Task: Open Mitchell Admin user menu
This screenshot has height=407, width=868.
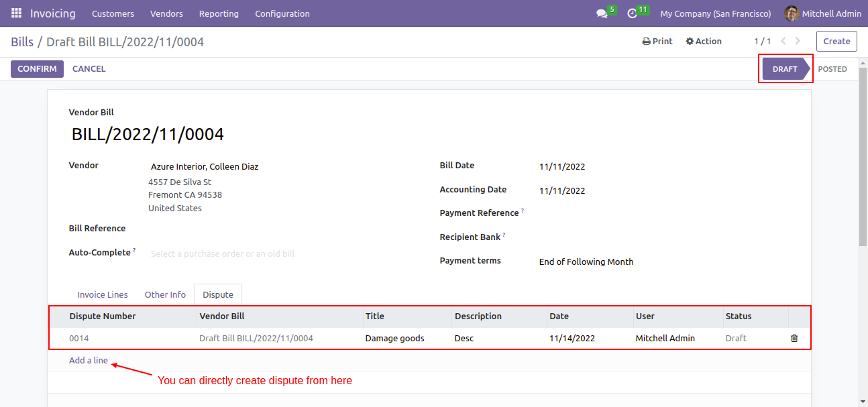Action: pyautogui.click(x=823, y=13)
